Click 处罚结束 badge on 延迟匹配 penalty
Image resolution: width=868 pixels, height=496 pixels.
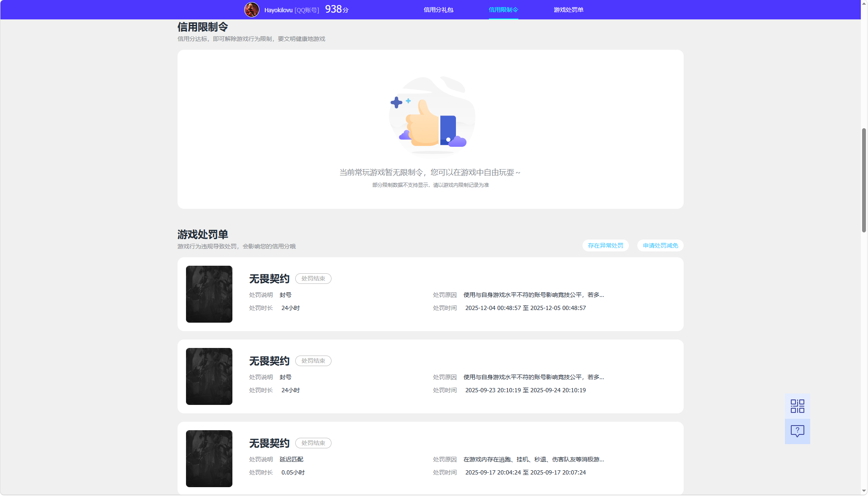click(x=313, y=443)
